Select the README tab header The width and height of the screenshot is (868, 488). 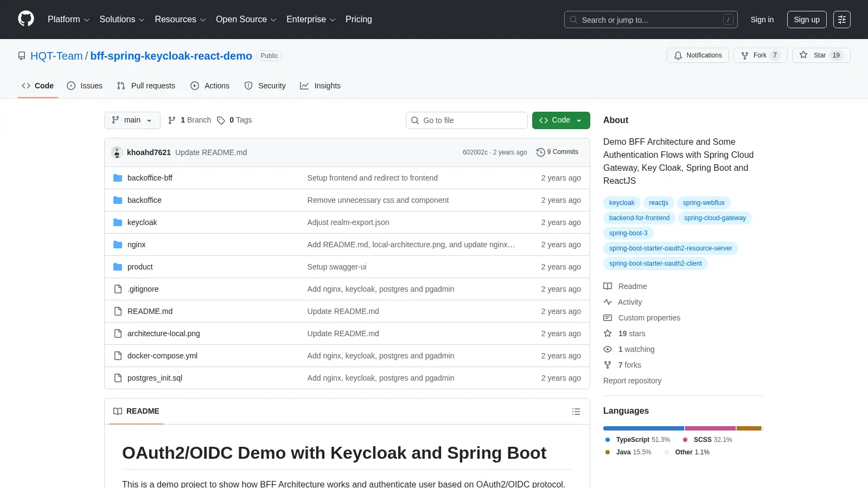pos(136,412)
